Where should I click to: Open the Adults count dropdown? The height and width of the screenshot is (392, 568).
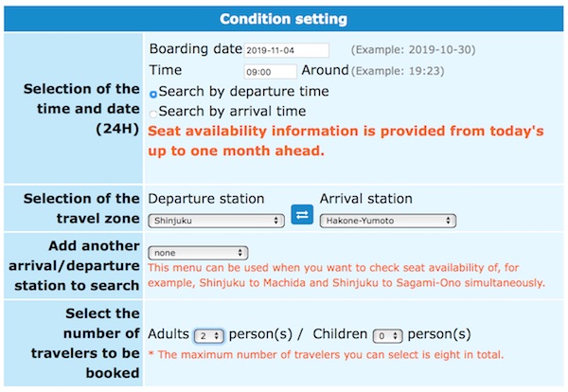pos(208,336)
